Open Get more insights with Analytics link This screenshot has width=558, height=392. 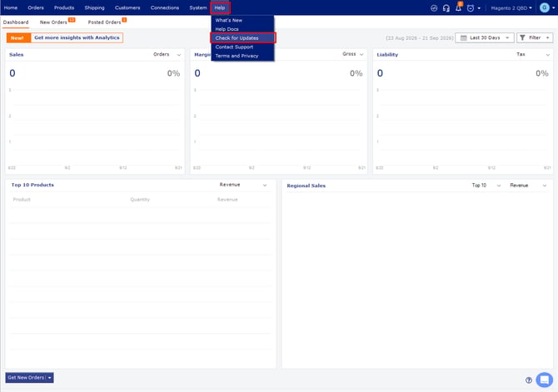(77, 37)
